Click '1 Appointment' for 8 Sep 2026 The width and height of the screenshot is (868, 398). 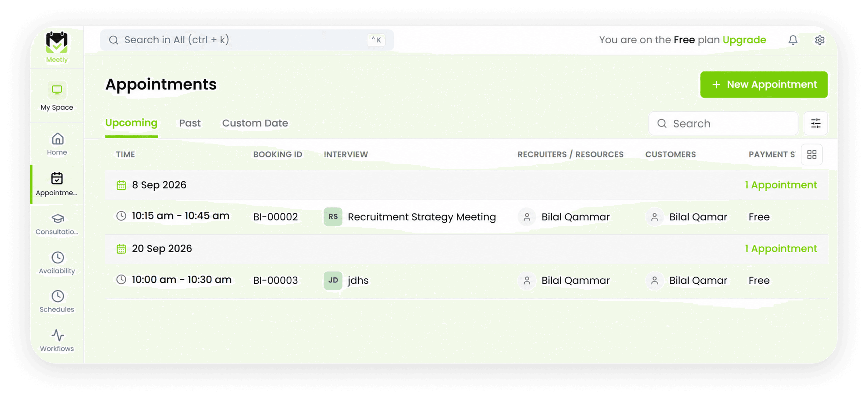pyautogui.click(x=781, y=185)
